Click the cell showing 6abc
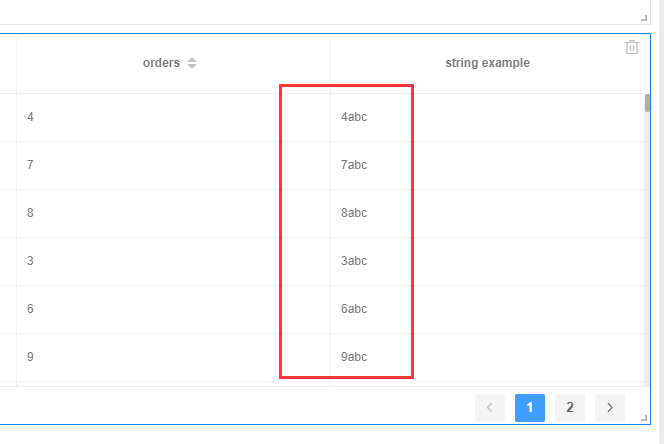 pyautogui.click(x=354, y=309)
